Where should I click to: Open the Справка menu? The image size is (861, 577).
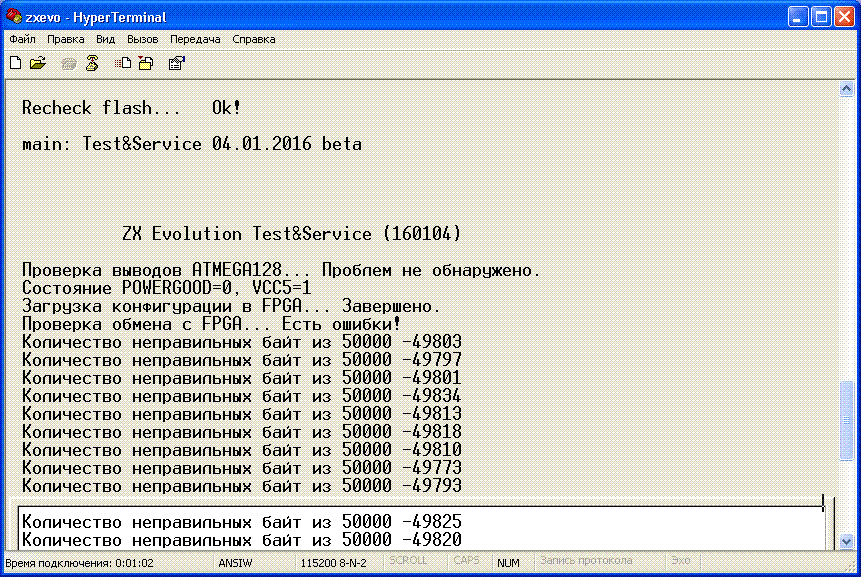click(x=254, y=39)
